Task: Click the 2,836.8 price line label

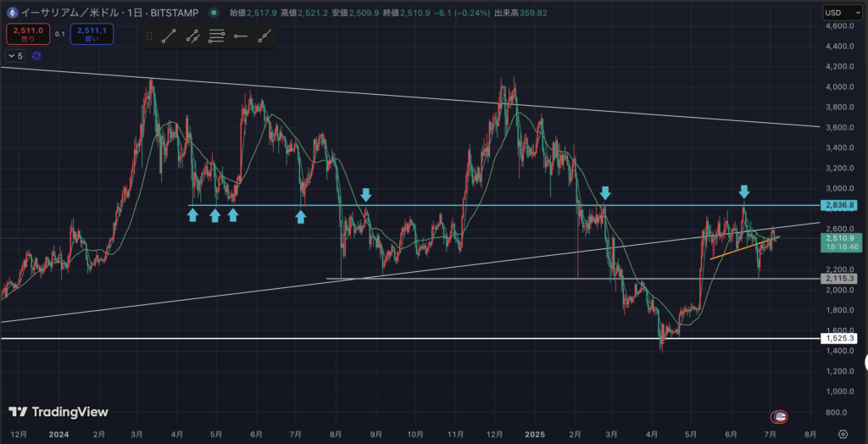Action: pyautogui.click(x=841, y=205)
